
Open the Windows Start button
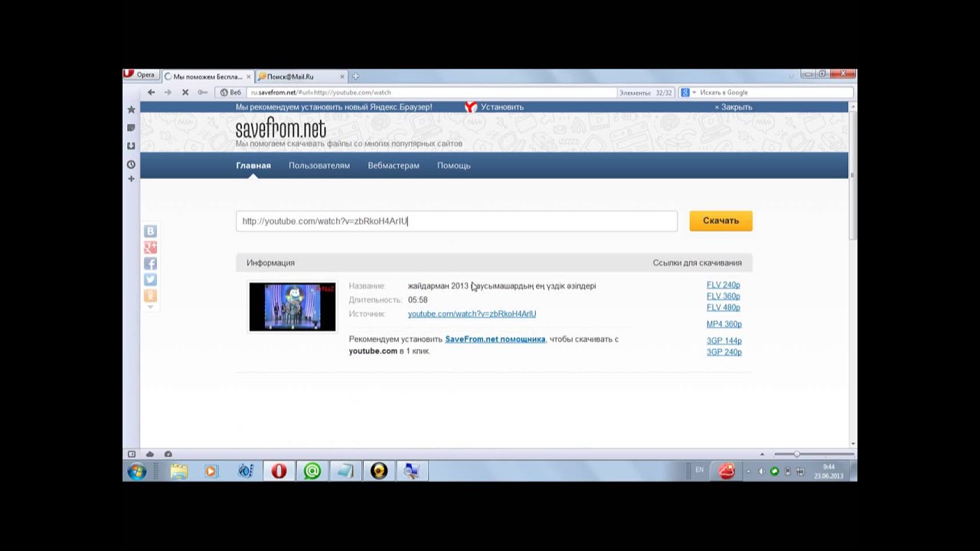(x=137, y=471)
